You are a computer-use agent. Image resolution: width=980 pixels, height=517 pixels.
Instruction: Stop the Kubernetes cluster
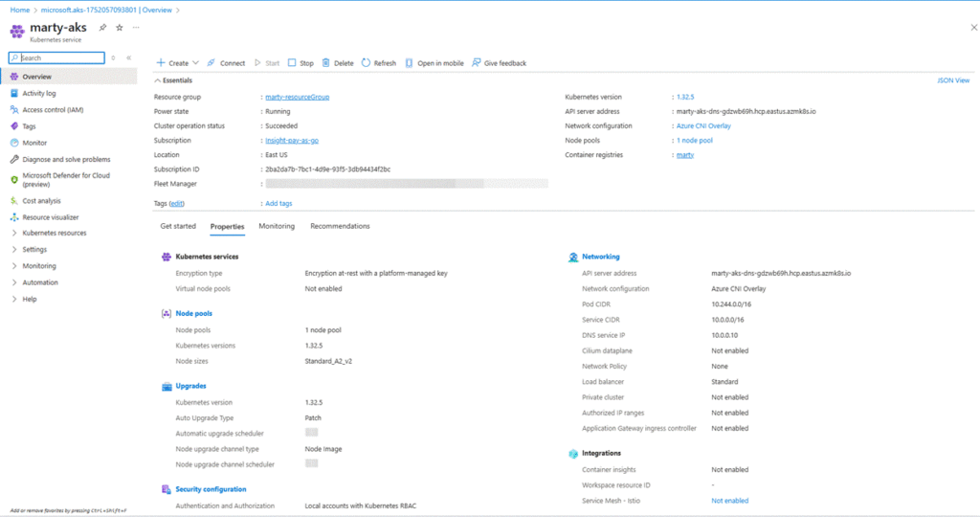[300, 63]
